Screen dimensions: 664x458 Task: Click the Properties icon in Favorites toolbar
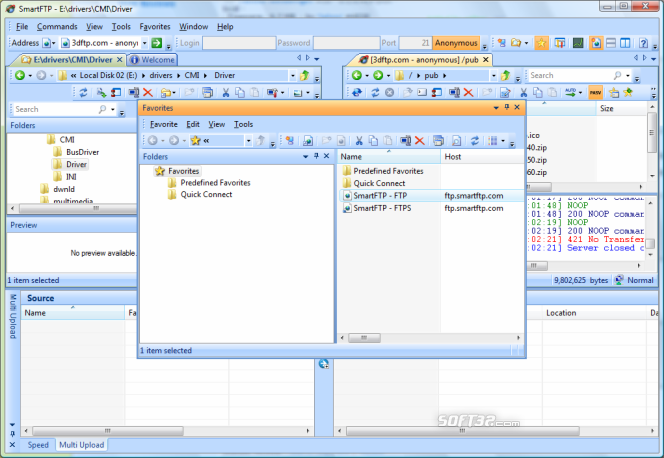tap(439, 141)
